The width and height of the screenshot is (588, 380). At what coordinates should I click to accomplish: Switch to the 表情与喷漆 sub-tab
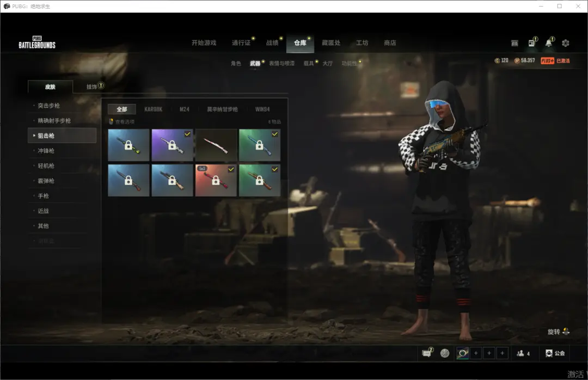[281, 63]
